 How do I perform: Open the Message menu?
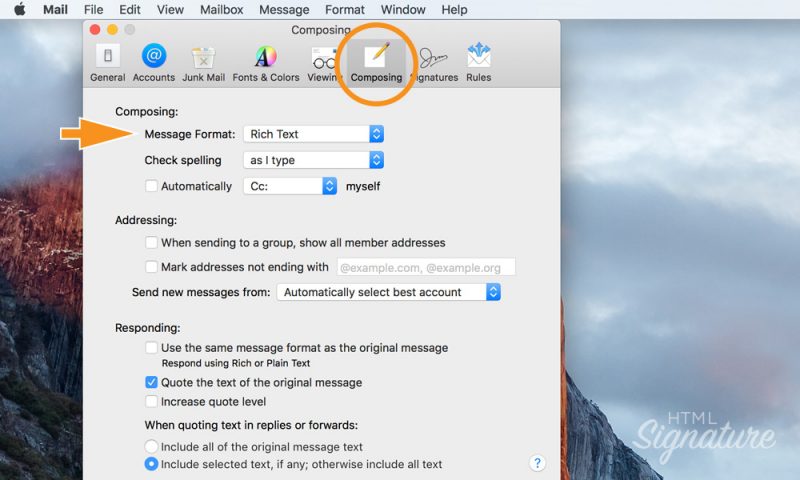click(x=284, y=10)
